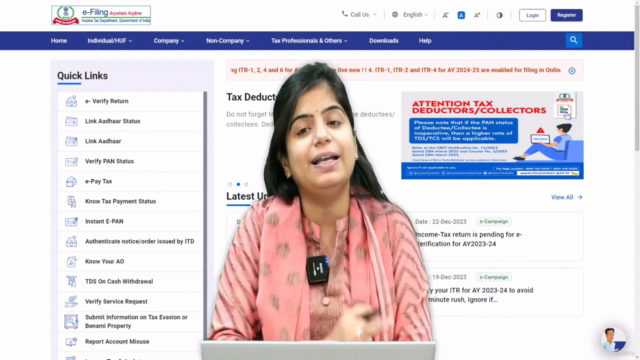This screenshot has height=360, width=640.
Task: Click the e-Filing portal logo
Action: 101,15
